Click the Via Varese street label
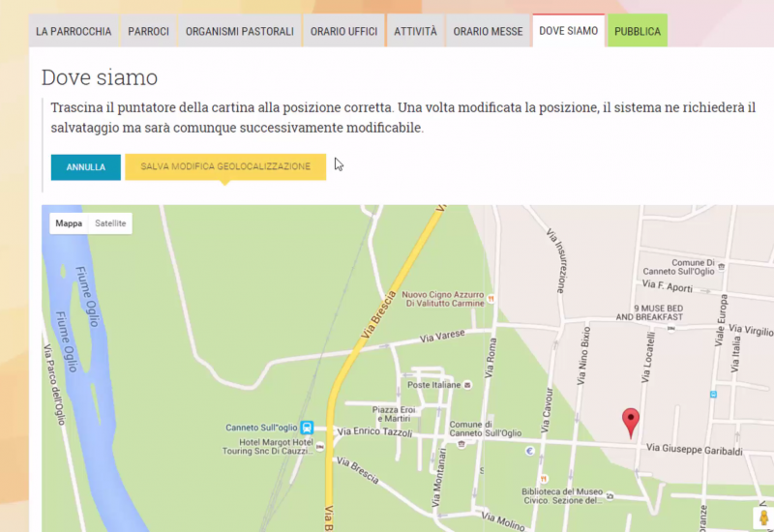 click(442, 336)
